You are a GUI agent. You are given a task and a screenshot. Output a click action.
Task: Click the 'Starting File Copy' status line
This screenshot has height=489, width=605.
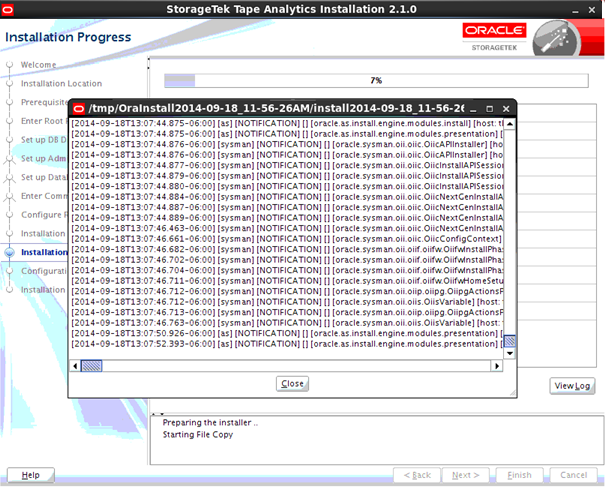[198, 435]
